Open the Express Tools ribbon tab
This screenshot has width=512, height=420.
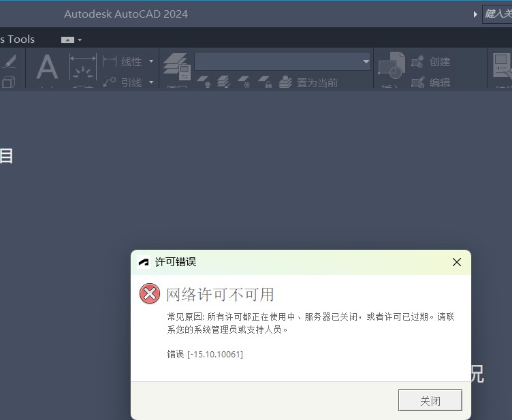point(17,39)
